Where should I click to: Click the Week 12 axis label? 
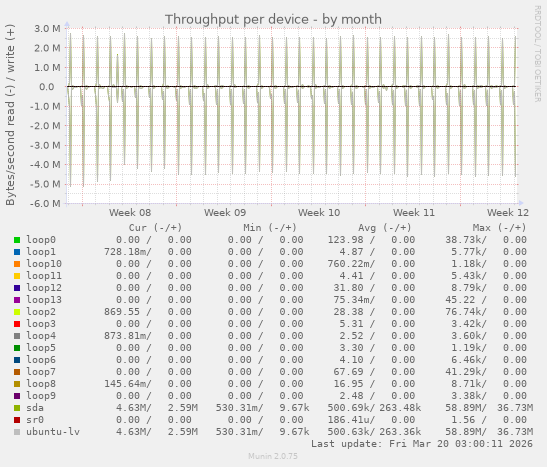pyautogui.click(x=508, y=213)
